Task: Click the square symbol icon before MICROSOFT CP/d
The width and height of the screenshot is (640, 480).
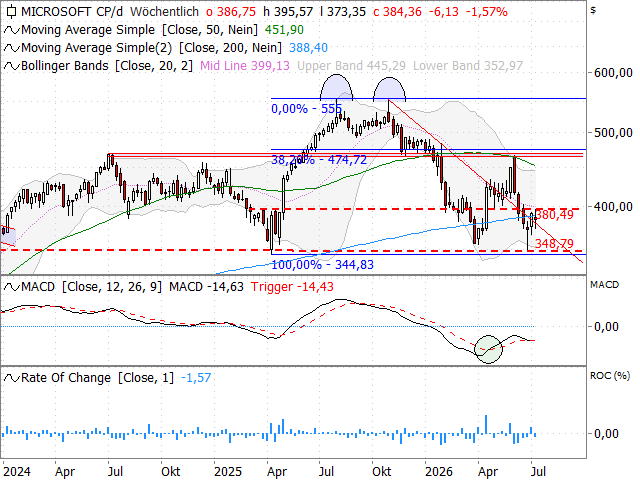Action: [11, 11]
